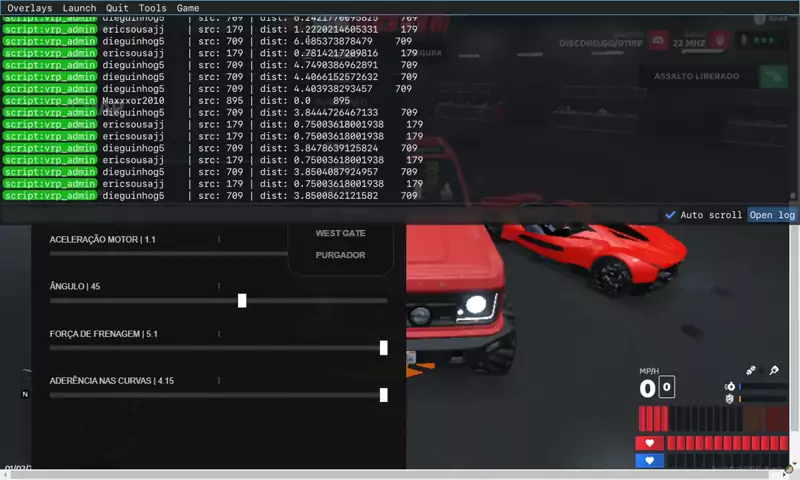Click the green pistol Assalto Liberado icon
This screenshot has width=800, height=480.
point(773,77)
